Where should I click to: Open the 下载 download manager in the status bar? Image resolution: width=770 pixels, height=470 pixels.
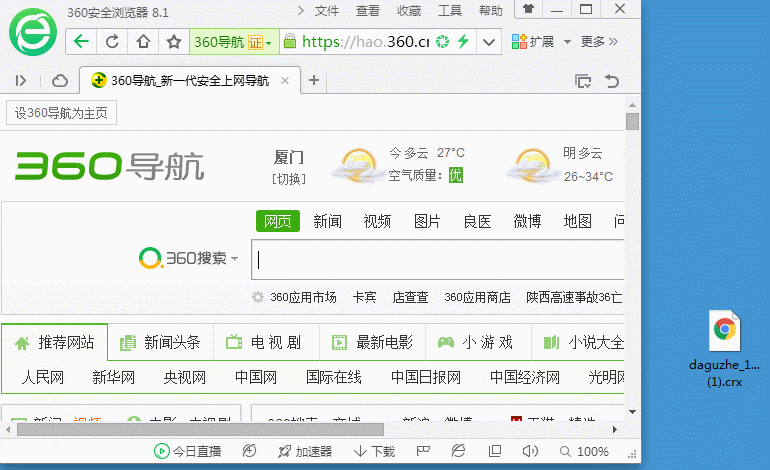(x=374, y=452)
